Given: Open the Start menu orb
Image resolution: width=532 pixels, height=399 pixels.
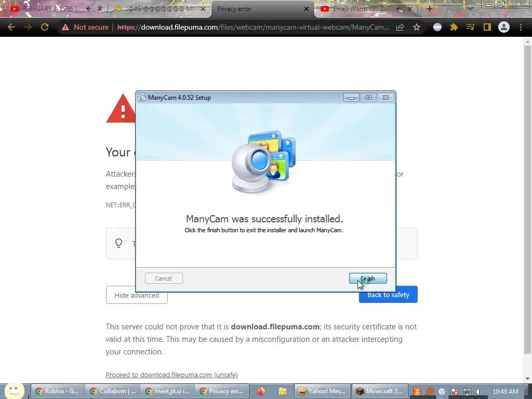Looking at the screenshot, I should click(14, 391).
